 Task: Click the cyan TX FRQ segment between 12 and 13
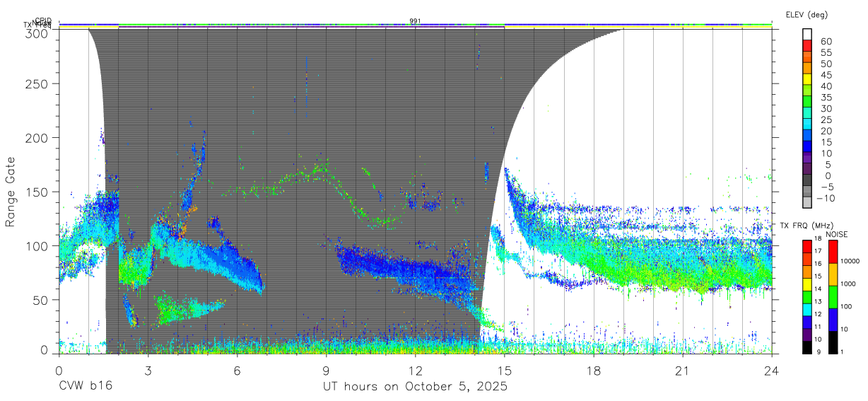click(808, 308)
